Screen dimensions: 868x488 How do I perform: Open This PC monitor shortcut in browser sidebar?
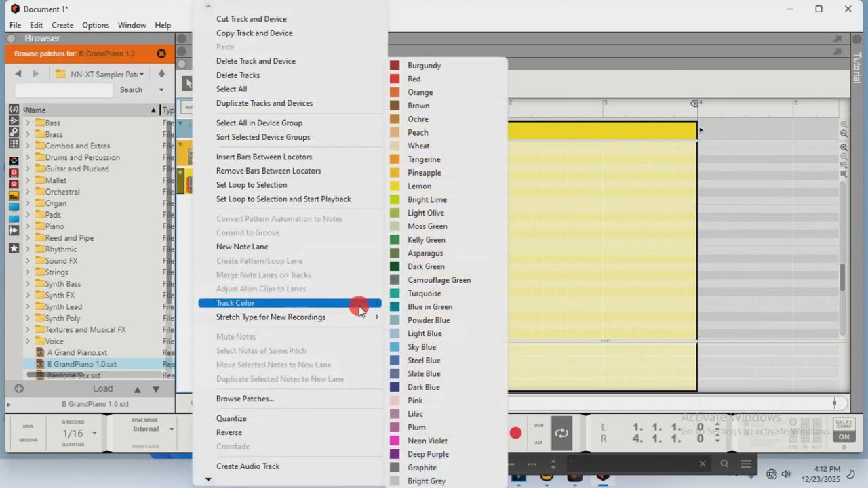[x=14, y=207]
